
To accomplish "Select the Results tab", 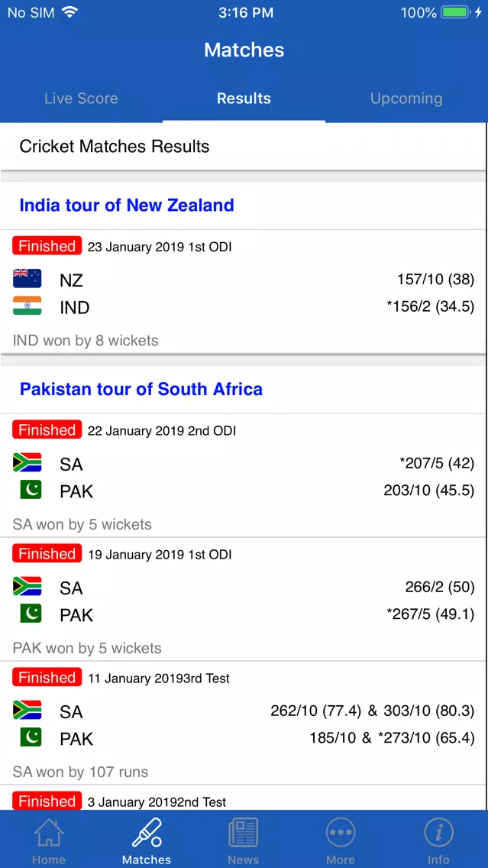I will [x=244, y=99].
